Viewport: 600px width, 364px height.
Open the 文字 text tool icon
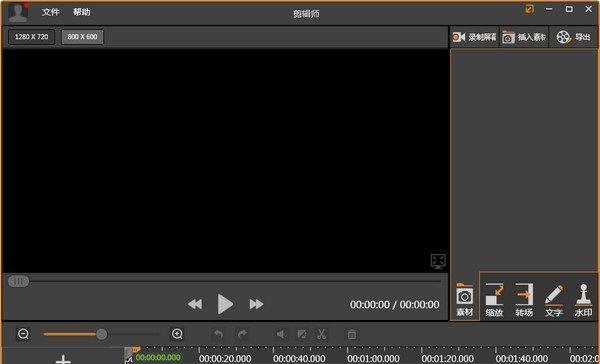pyautogui.click(x=554, y=300)
